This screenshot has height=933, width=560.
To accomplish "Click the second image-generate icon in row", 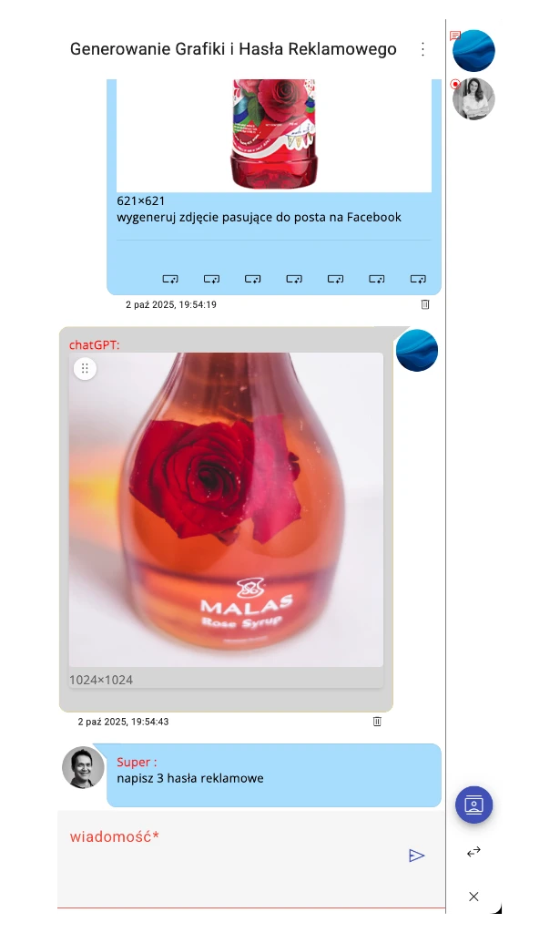I will [211, 279].
